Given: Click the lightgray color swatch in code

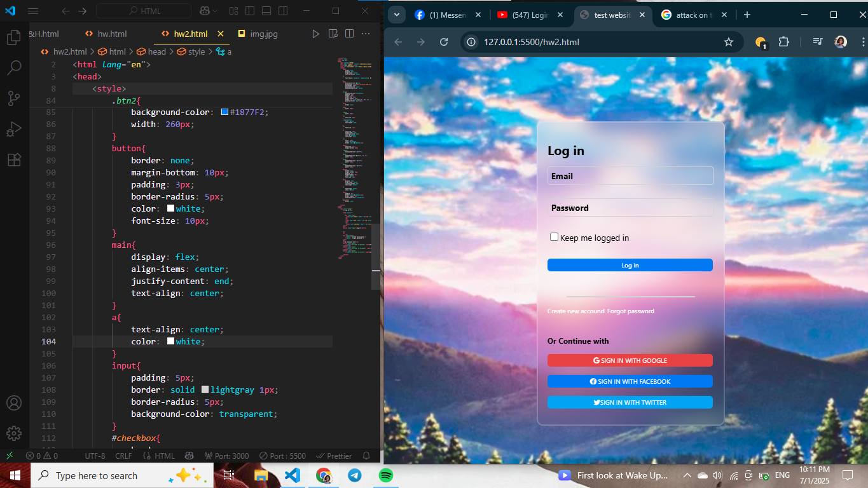Looking at the screenshot, I should [205, 390].
